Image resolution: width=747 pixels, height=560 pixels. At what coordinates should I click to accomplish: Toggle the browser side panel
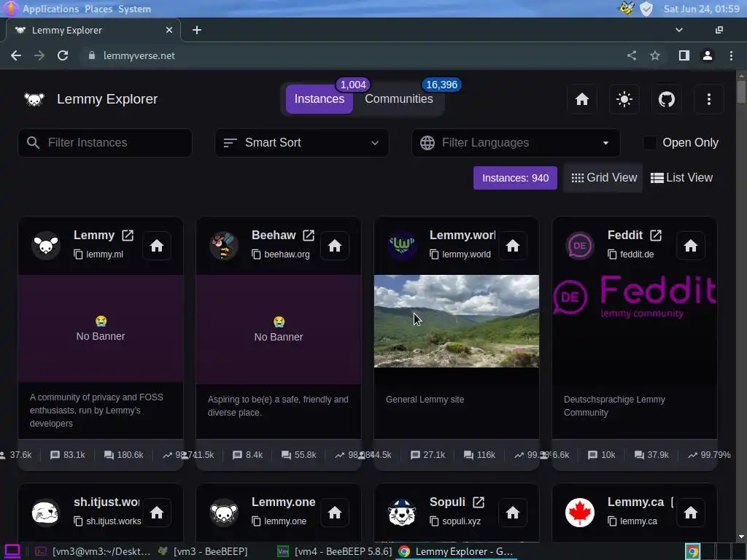coord(684,55)
